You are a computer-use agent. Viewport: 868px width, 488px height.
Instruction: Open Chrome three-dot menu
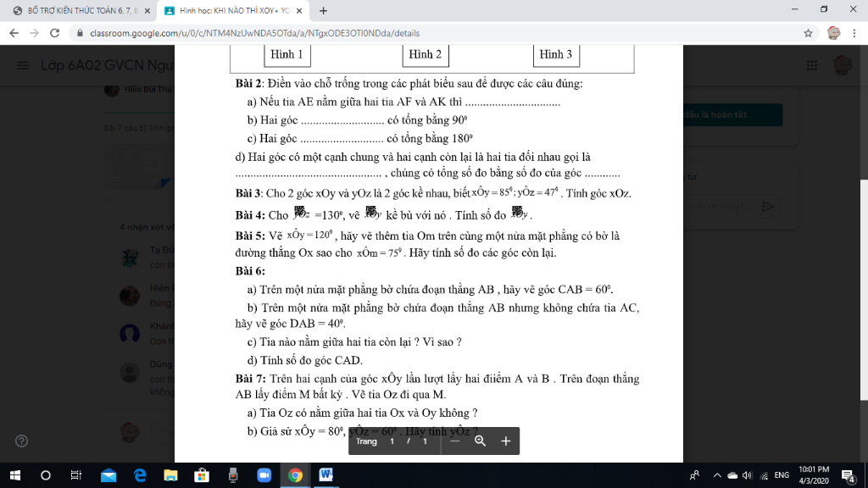click(854, 33)
